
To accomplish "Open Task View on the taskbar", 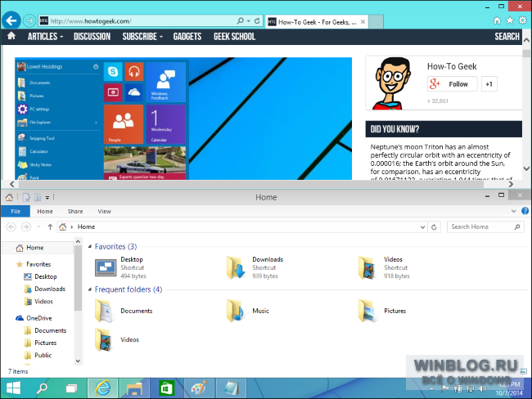I will point(71,388).
